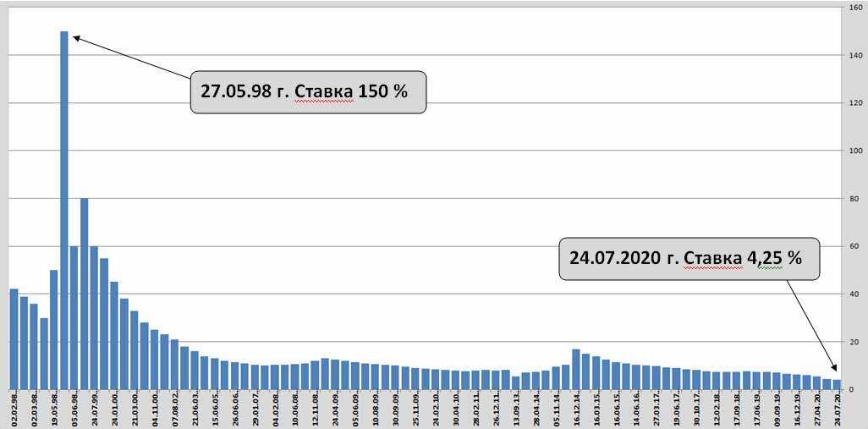
Task: Click the x-axis date label 30.10.17
Action: [696, 409]
